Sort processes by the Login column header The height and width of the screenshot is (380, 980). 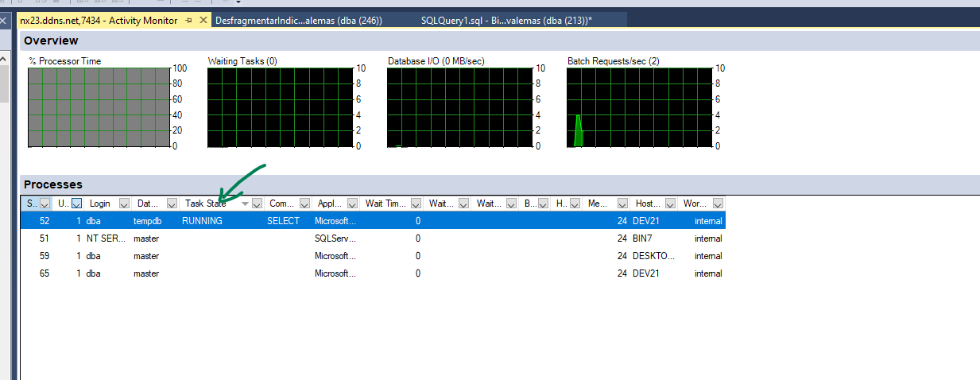(x=100, y=204)
